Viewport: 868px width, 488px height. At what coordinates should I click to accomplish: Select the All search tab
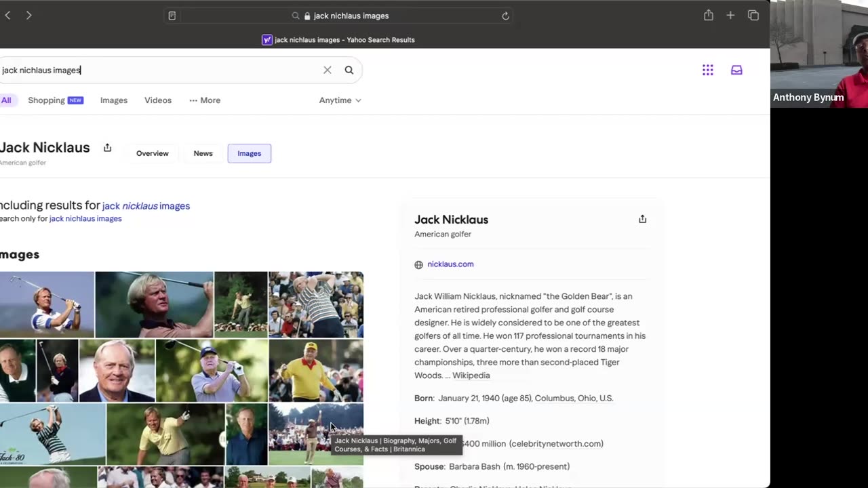pyautogui.click(x=6, y=100)
